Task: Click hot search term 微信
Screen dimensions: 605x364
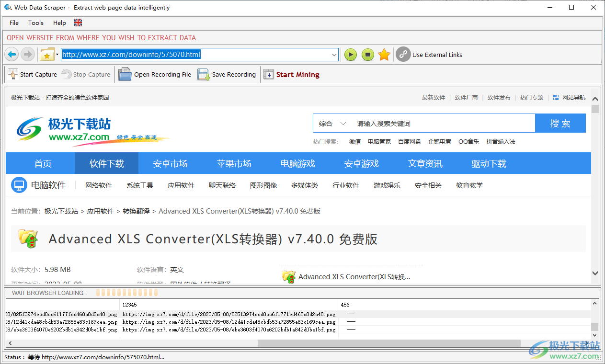Action: (x=355, y=142)
